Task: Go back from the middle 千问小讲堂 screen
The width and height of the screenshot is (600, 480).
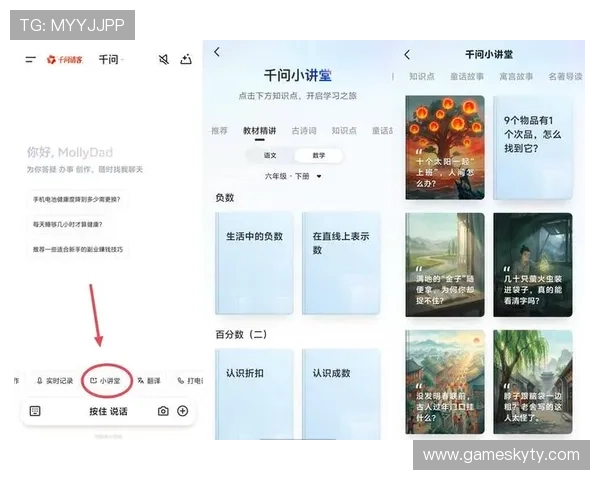Action: pos(217,52)
